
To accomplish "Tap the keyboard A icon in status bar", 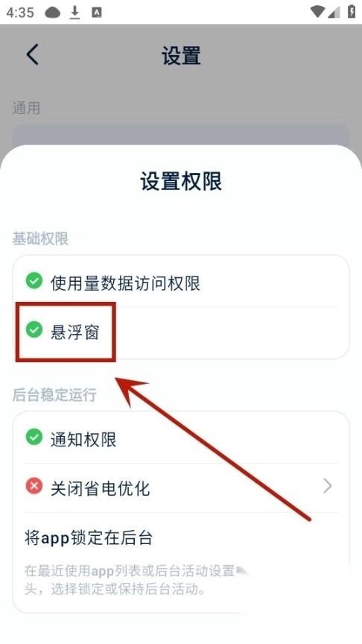I will click(x=96, y=13).
